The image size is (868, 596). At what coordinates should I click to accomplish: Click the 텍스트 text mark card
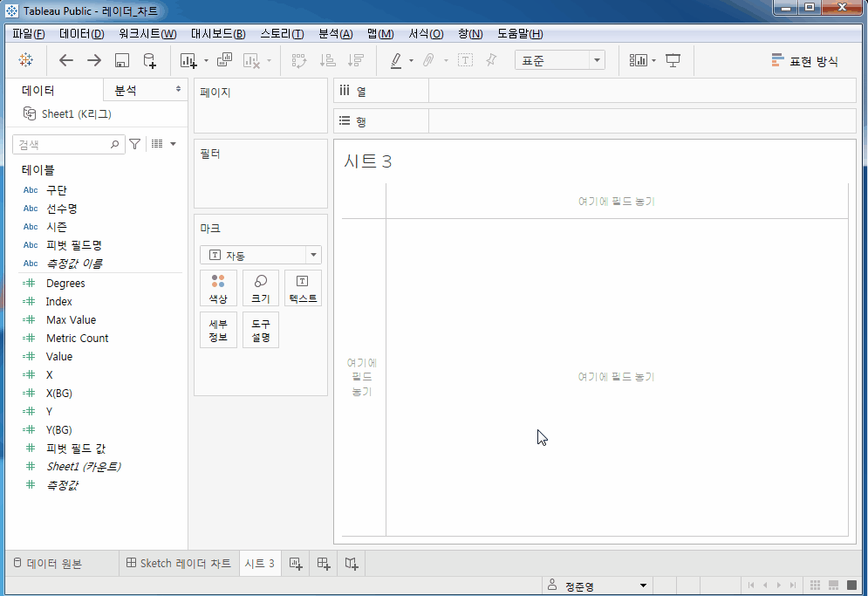(303, 288)
